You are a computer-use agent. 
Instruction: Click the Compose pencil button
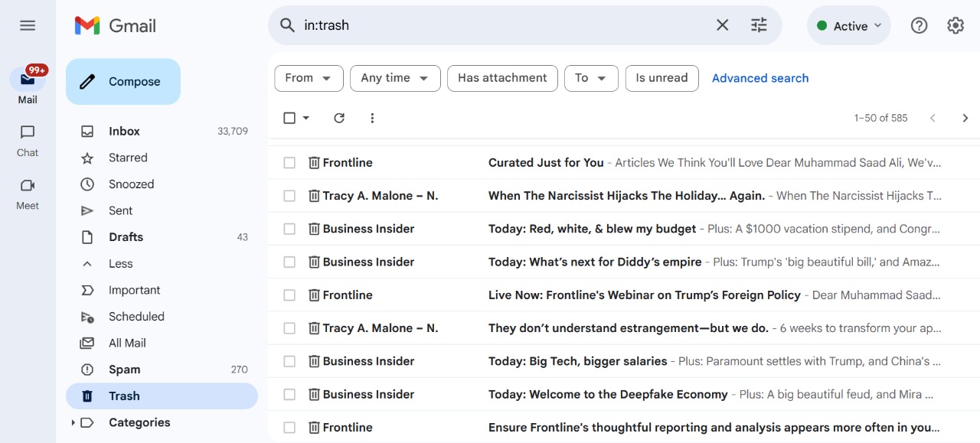(x=123, y=82)
